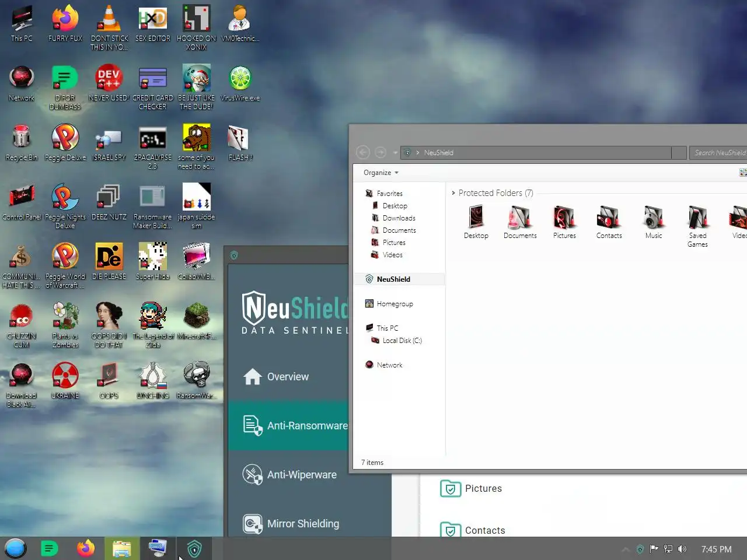Open the Saved Games protected folder
This screenshot has height=560, width=747.
[697, 226]
